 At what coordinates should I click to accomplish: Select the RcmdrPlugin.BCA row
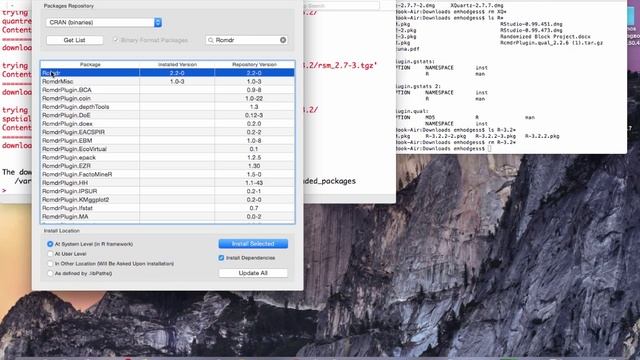point(167,90)
